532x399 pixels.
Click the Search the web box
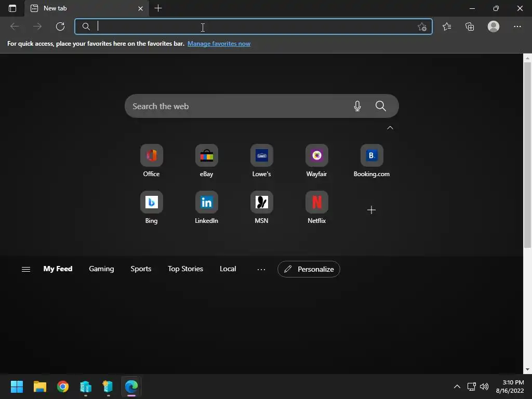click(262, 106)
